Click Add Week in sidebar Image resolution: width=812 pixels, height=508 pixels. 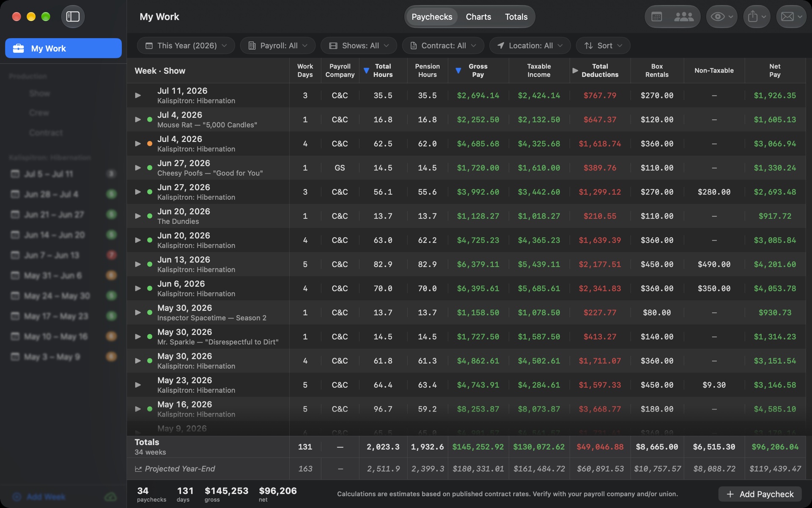click(x=39, y=497)
